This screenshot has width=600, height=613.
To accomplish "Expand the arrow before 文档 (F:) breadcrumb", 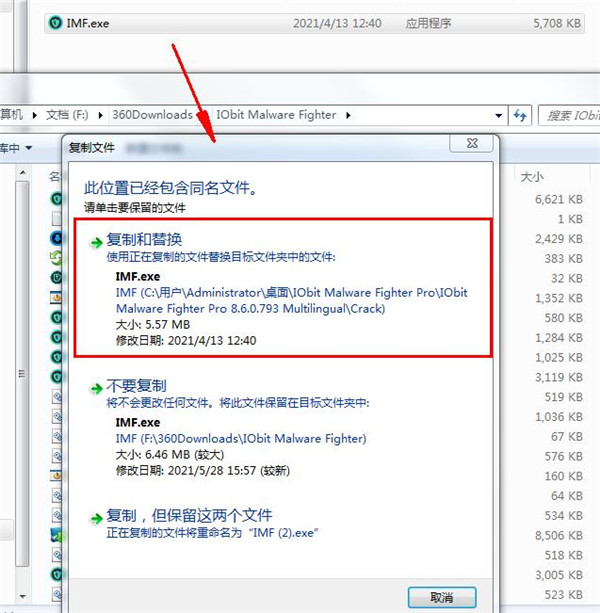I will (x=34, y=115).
